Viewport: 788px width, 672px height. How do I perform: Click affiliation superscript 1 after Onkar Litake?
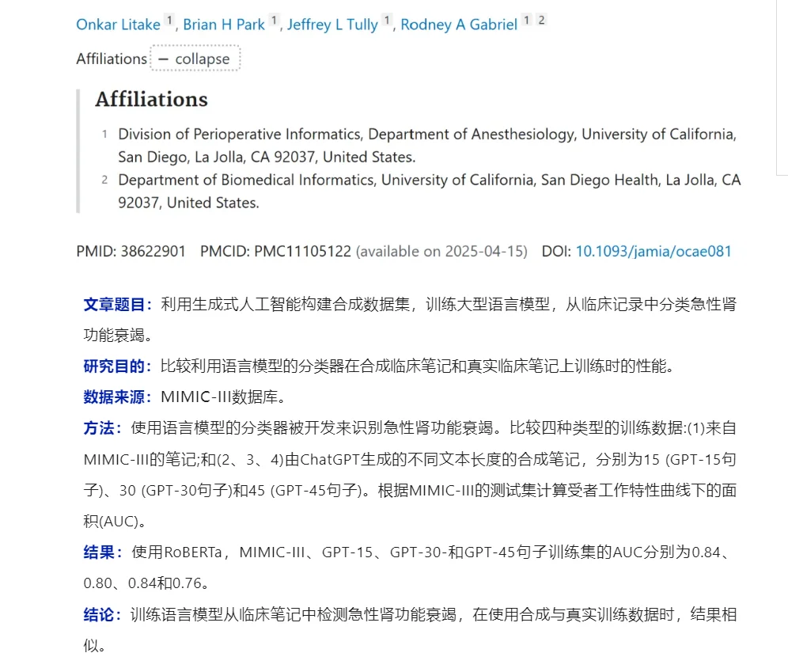click(x=169, y=20)
